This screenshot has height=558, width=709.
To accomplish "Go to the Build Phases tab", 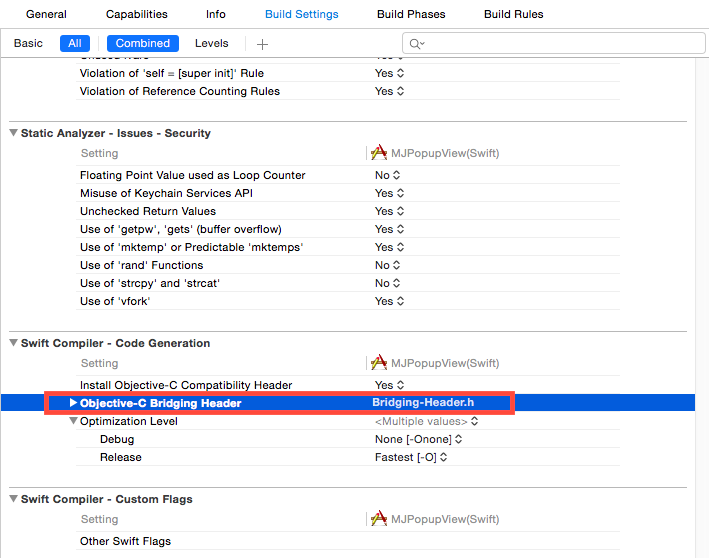I will (x=411, y=14).
